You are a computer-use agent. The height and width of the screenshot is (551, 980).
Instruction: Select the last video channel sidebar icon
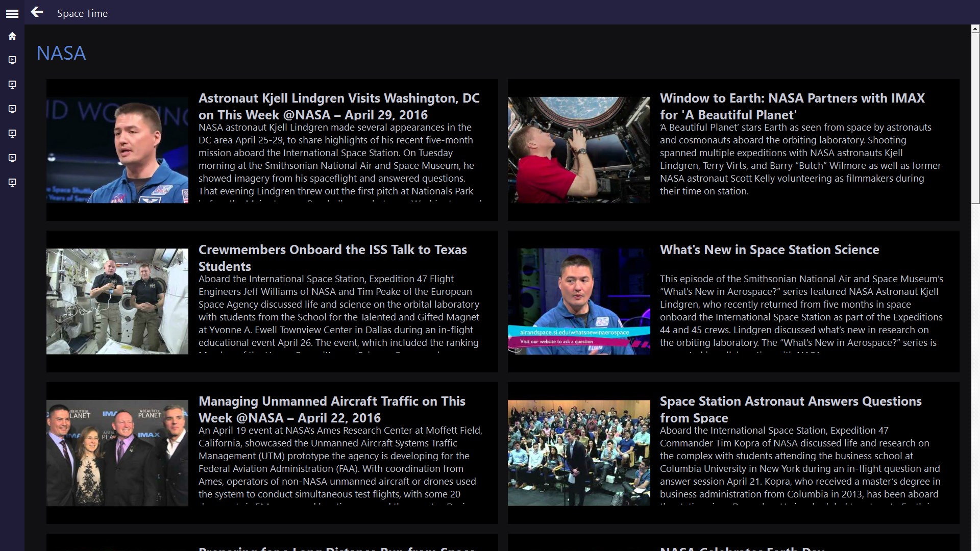(12, 183)
